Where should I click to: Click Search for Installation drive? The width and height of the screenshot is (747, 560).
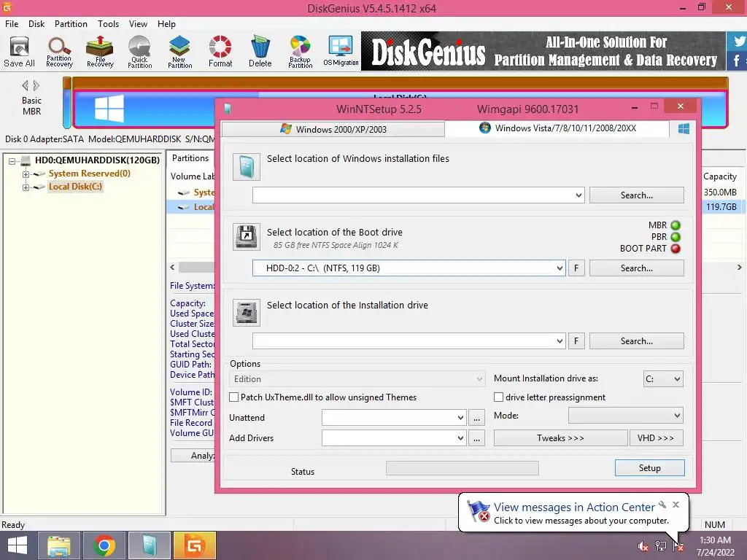[636, 341]
